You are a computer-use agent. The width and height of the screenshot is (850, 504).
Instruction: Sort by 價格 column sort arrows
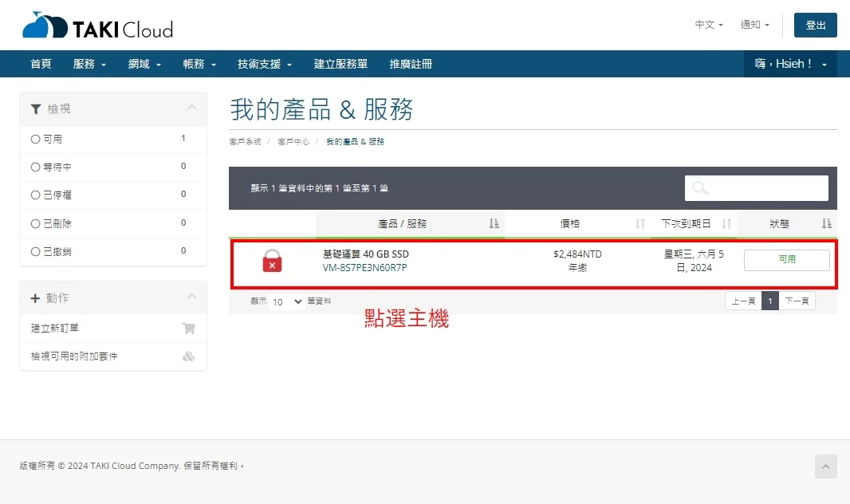pyautogui.click(x=640, y=224)
